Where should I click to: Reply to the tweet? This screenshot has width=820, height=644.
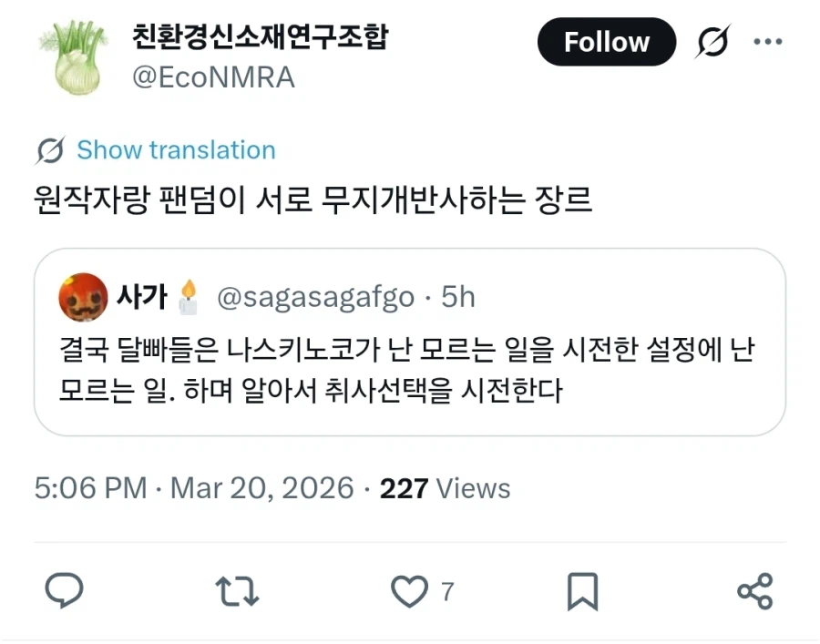[x=64, y=591]
